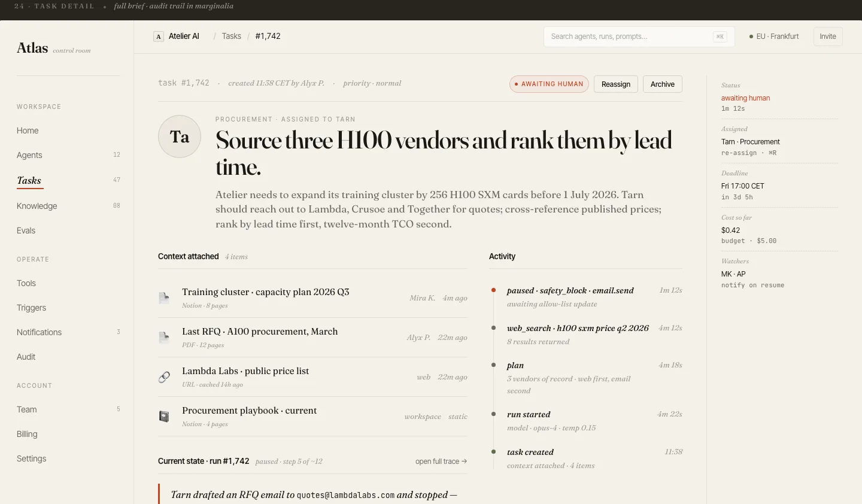Archive this task

pyautogui.click(x=663, y=84)
